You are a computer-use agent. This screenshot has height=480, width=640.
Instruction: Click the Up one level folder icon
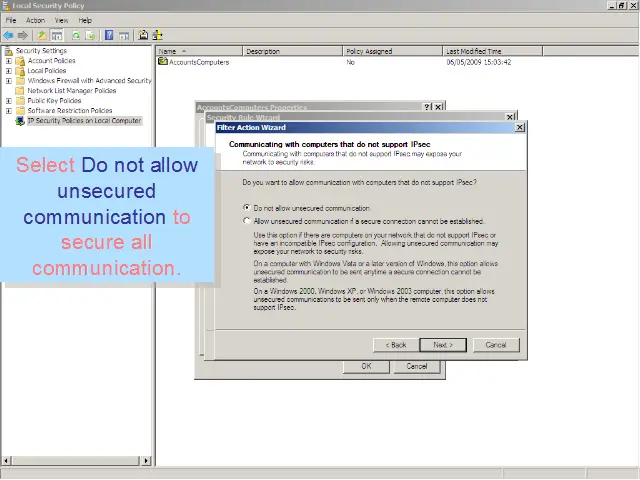tap(42, 35)
